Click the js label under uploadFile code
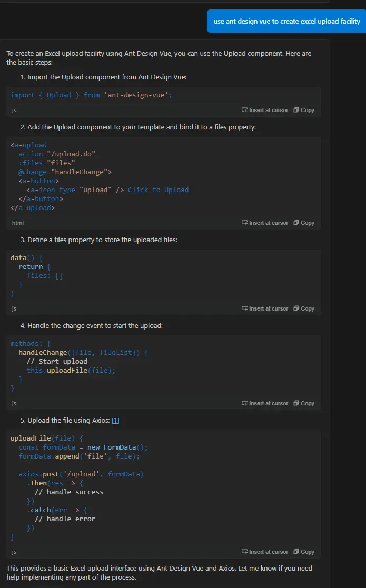366x588 pixels. pos(14,552)
